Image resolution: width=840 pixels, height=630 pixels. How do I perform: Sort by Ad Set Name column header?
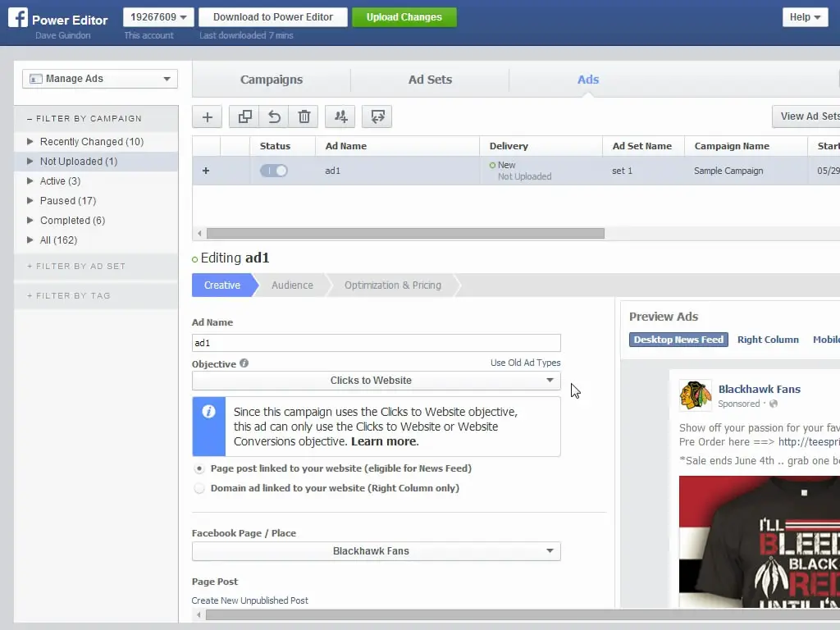click(641, 146)
